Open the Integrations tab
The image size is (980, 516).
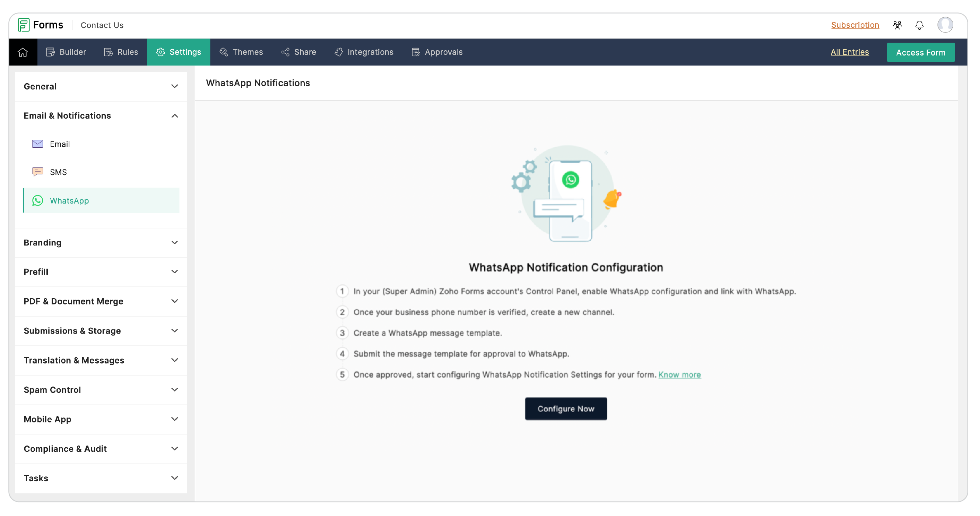pos(364,52)
